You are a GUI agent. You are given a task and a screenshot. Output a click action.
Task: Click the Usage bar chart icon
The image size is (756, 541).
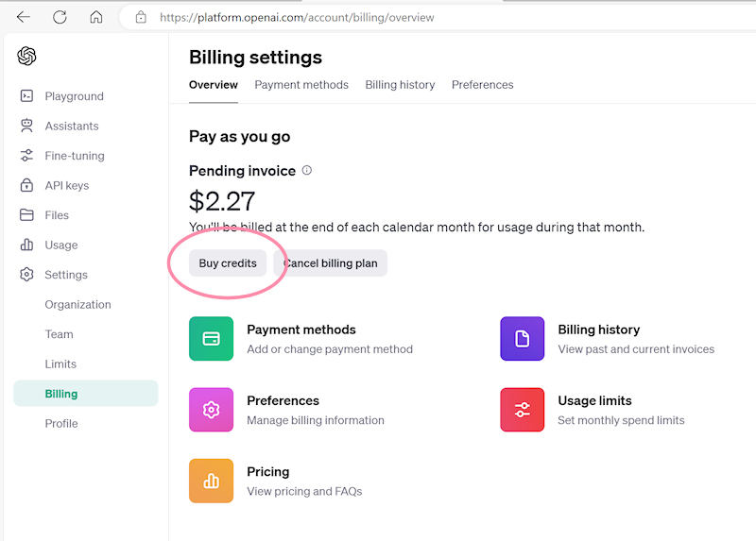26,245
